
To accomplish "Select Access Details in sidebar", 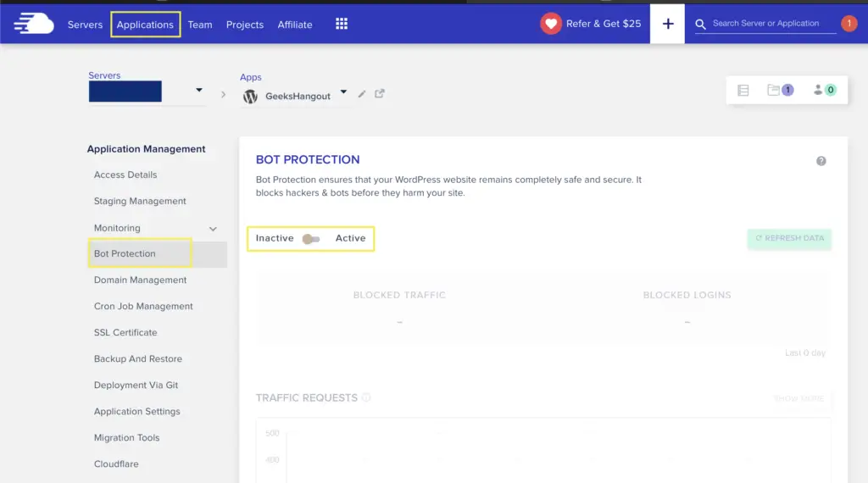I will 125,175.
